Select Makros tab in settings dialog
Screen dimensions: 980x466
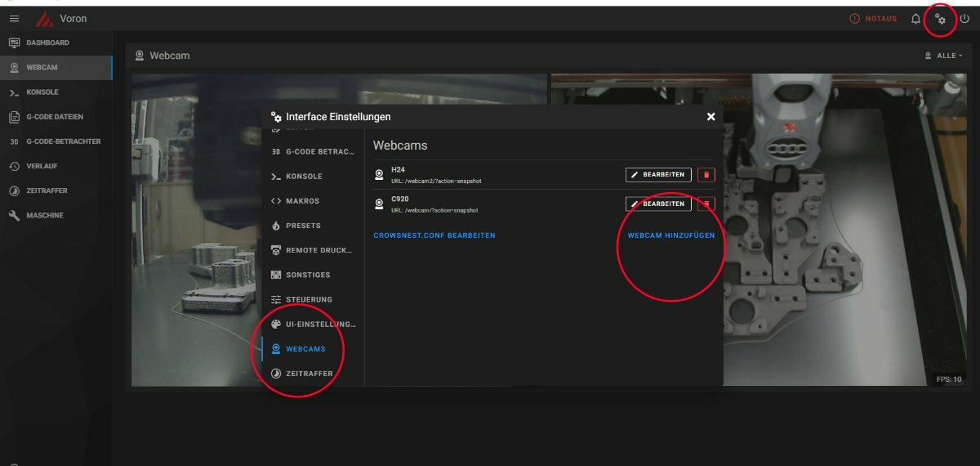click(x=313, y=201)
